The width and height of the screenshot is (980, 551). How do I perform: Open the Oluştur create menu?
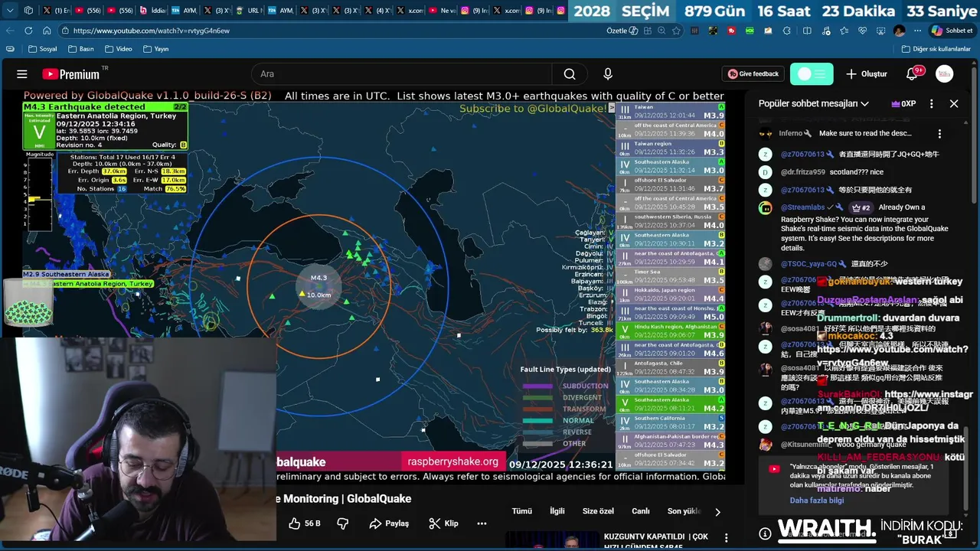[x=867, y=74]
